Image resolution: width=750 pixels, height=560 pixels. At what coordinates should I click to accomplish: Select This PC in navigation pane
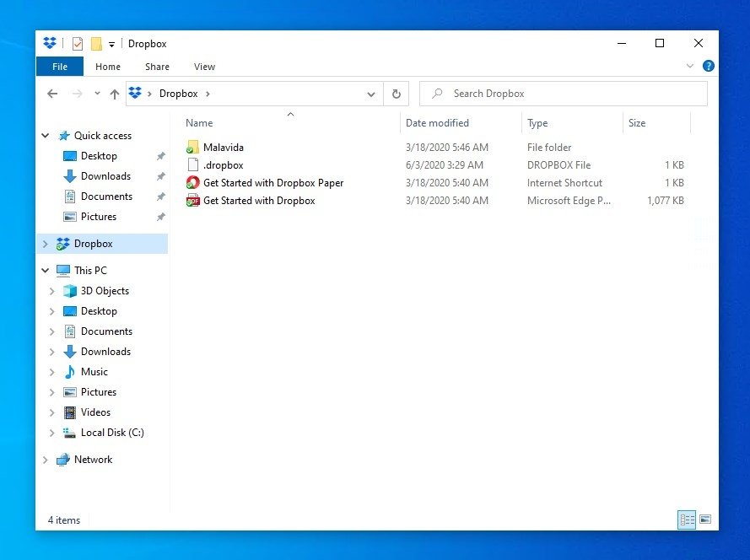click(90, 271)
